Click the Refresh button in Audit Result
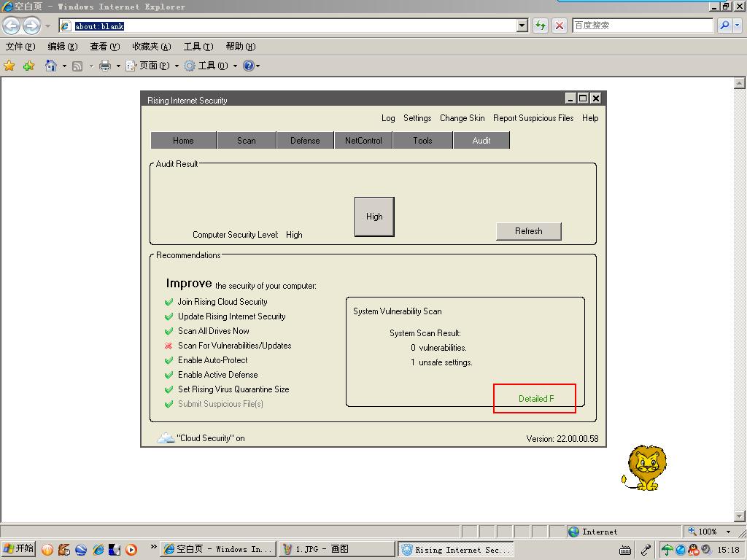The width and height of the screenshot is (747, 560). pyautogui.click(x=529, y=231)
